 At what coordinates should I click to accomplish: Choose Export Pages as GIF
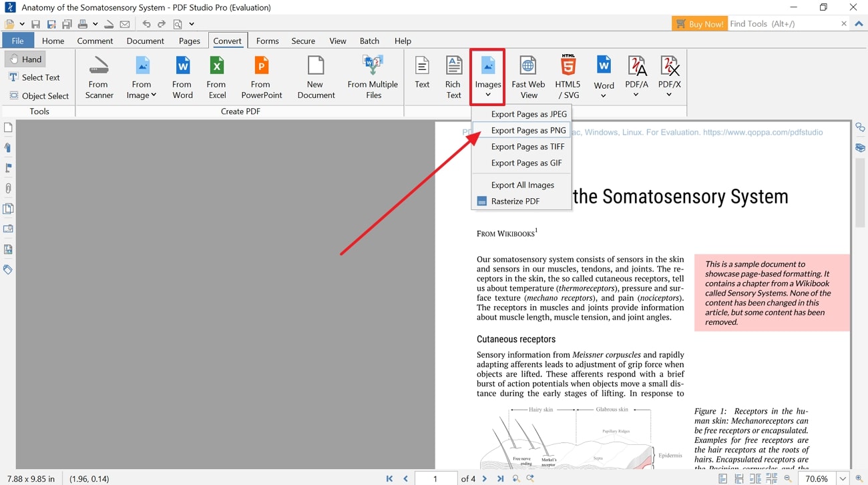coord(521,163)
